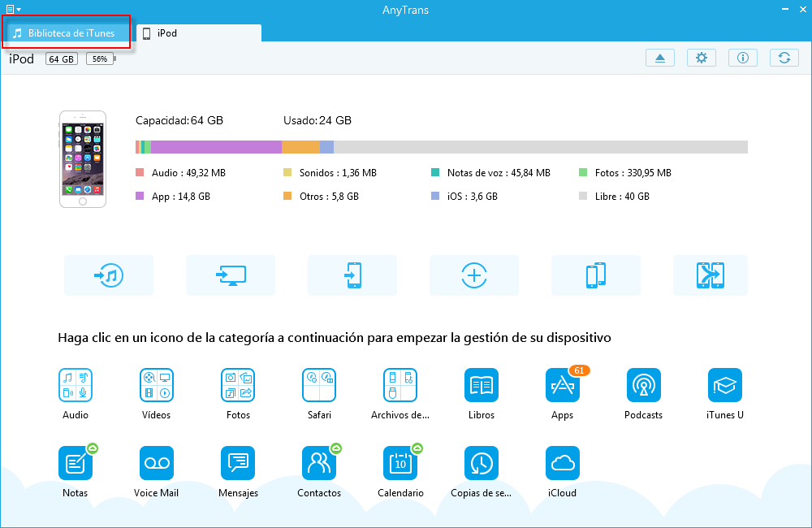Click the 64 GB capacity badge

[x=62, y=59]
